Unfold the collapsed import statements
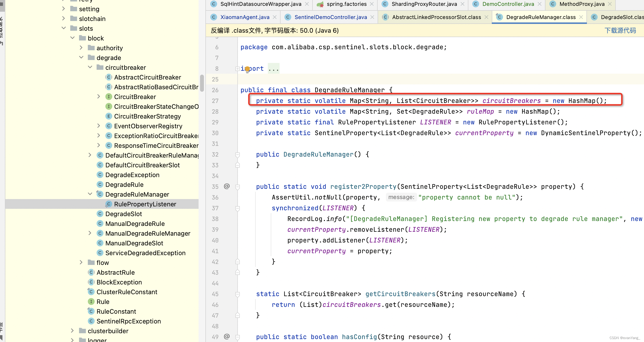644x342 pixels. pyautogui.click(x=237, y=69)
